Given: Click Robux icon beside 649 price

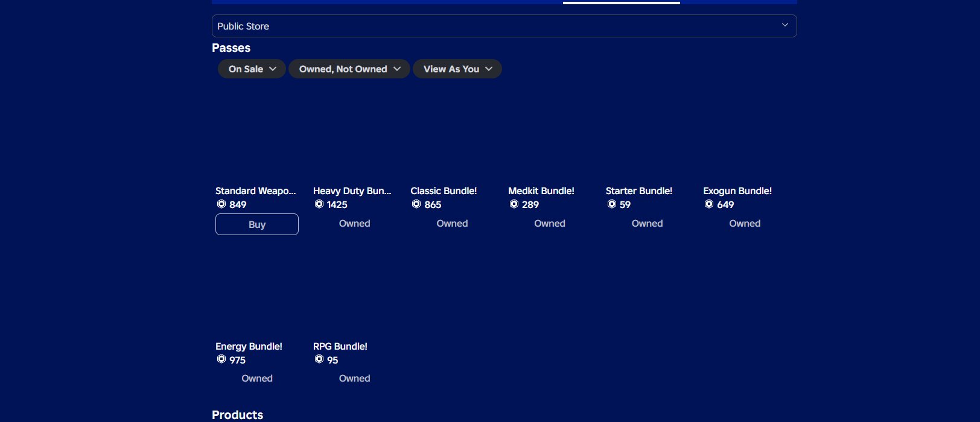Looking at the screenshot, I should (x=709, y=204).
